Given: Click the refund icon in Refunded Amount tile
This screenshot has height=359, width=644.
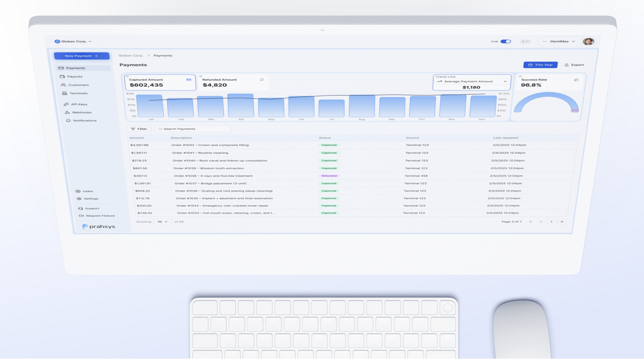Looking at the screenshot, I should pyautogui.click(x=262, y=80).
